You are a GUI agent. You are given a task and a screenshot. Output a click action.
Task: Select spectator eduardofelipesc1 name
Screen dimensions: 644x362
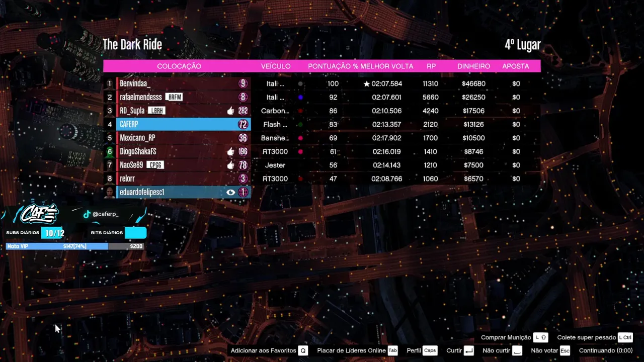point(142,192)
